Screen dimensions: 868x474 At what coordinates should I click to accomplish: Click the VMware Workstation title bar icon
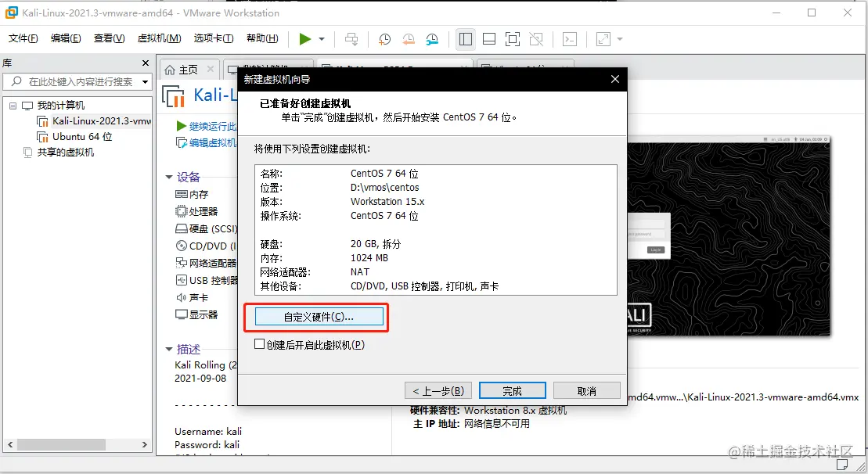click(11, 13)
